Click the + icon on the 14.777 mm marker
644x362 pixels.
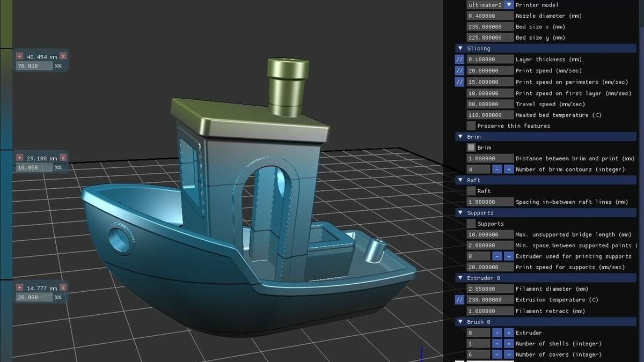point(20,288)
